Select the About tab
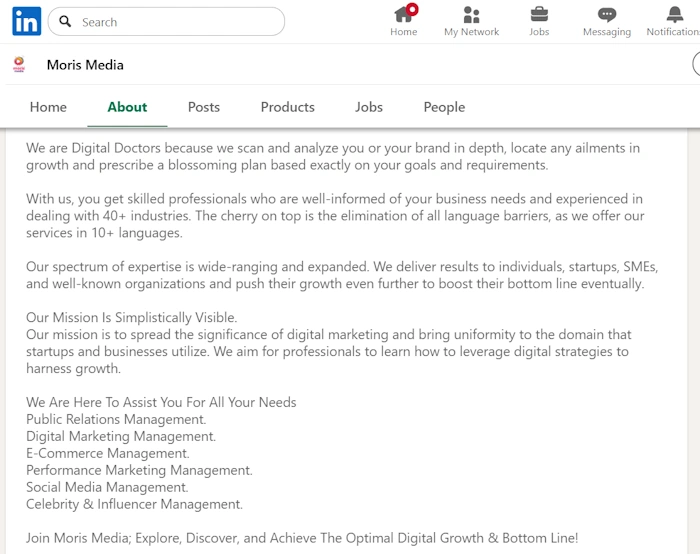Screen dimensions: 700x554 (x=127, y=107)
